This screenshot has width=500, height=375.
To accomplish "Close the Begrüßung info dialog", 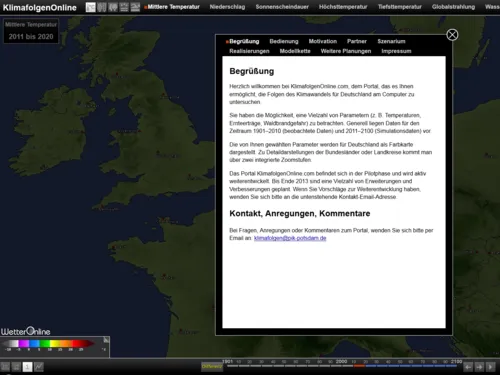I will (x=452, y=35).
